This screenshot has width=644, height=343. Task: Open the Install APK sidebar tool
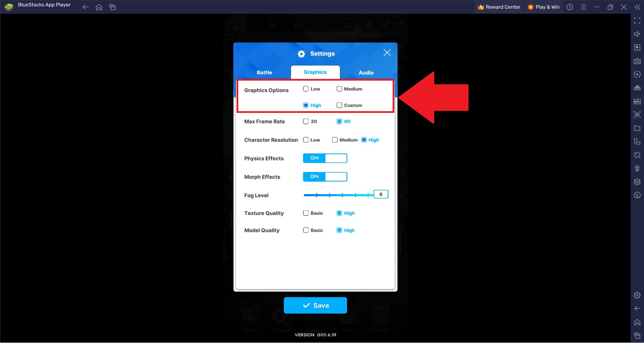point(637,101)
